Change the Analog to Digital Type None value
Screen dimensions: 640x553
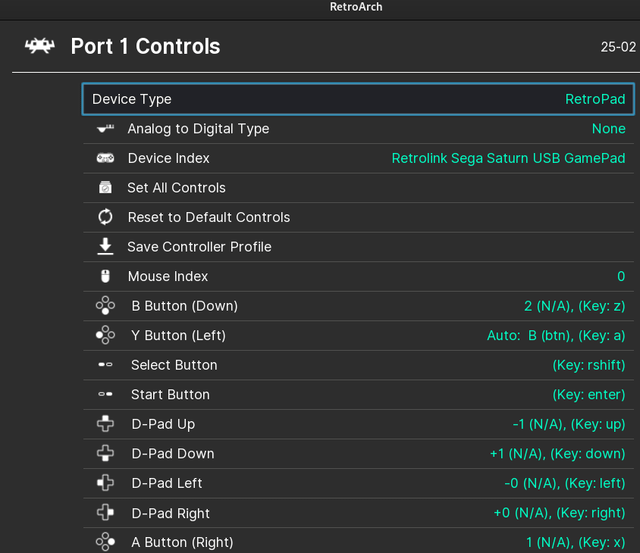608,129
